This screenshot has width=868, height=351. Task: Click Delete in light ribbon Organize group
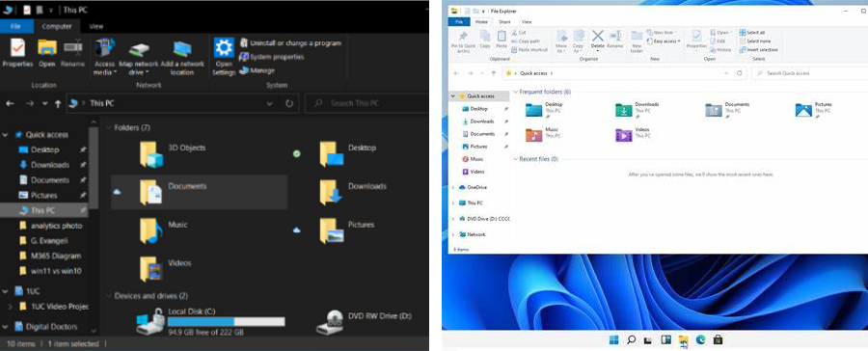[x=597, y=40]
